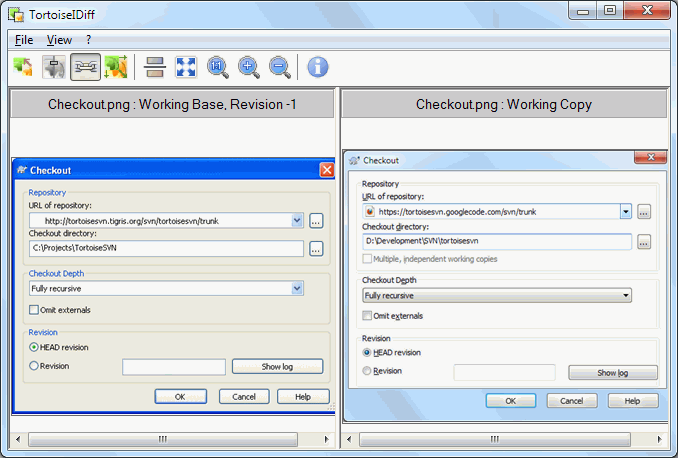Fit images to window using the blue arrows icon
Screen dimensions: 678x458
coord(186,67)
